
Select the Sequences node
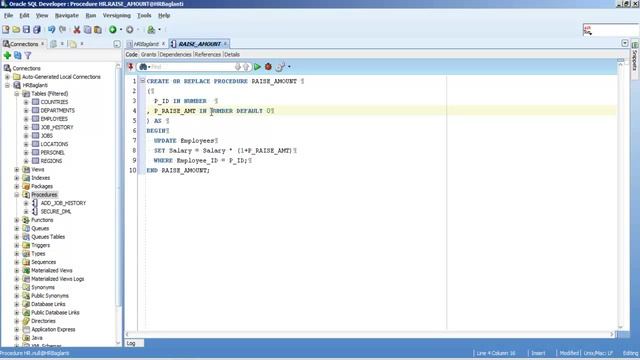tap(43, 262)
